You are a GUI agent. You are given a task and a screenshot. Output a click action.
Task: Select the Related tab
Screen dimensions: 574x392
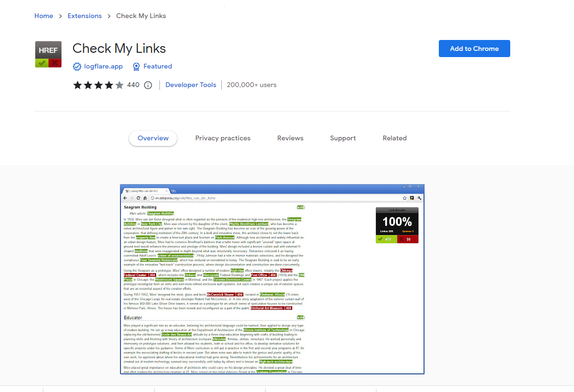[395, 138]
